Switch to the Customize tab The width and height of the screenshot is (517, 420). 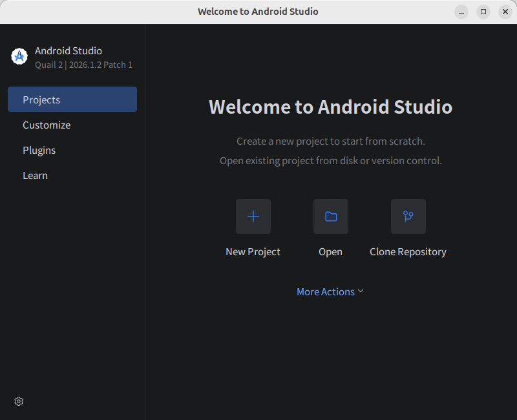72,125
